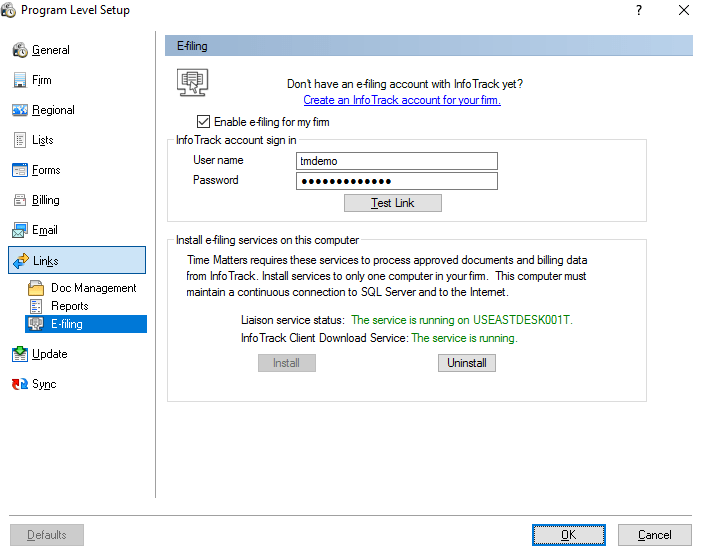Toggle Enable e-filing for my firm checkbox
The width and height of the screenshot is (705, 550).
pyautogui.click(x=204, y=122)
